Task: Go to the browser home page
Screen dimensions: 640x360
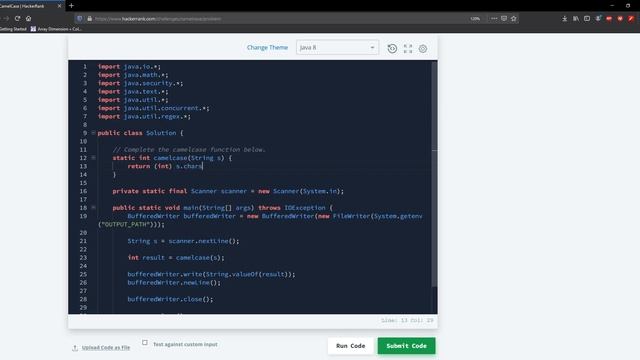Action: click(x=29, y=18)
